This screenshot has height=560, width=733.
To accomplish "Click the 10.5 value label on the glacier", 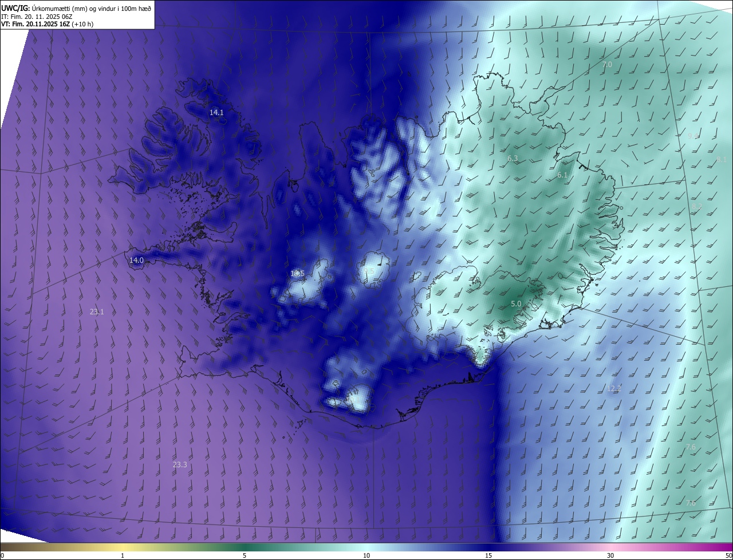I will coord(297,274).
